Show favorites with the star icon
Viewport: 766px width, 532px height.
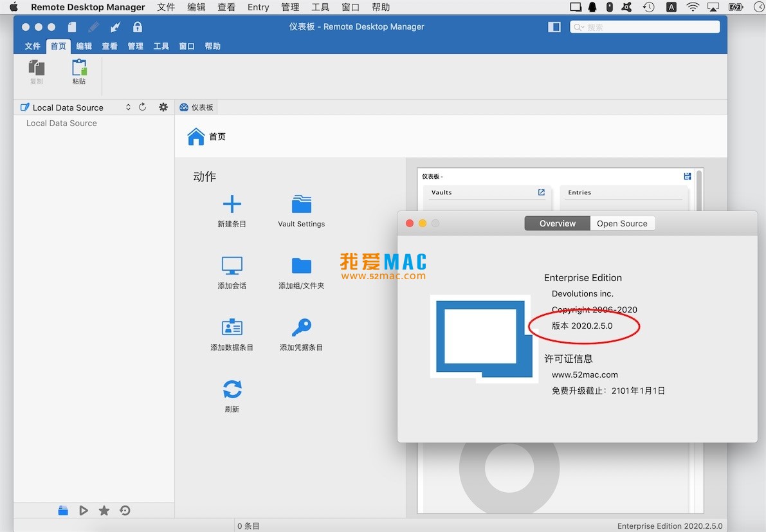104,510
